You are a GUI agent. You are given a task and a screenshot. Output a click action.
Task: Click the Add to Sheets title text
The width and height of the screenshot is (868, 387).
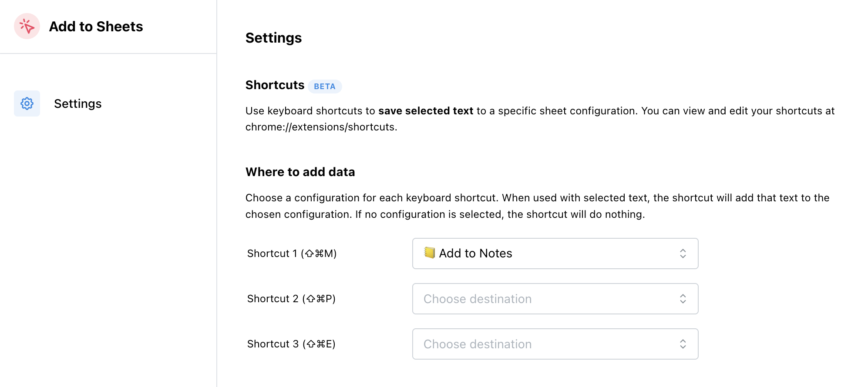coord(96,27)
